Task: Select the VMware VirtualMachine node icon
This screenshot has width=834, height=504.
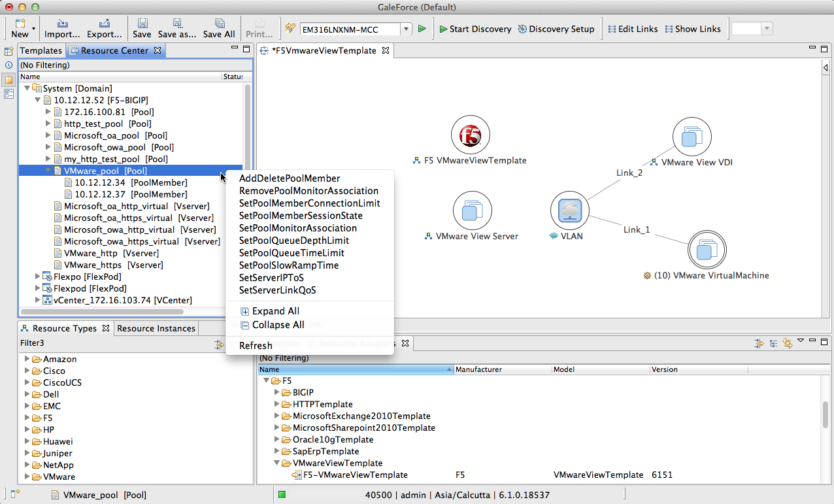Action: click(707, 250)
